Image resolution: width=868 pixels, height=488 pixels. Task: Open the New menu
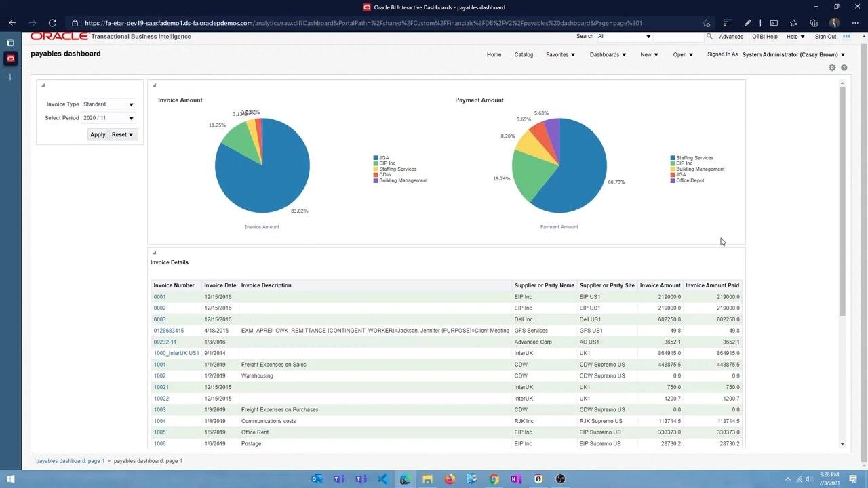click(650, 54)
